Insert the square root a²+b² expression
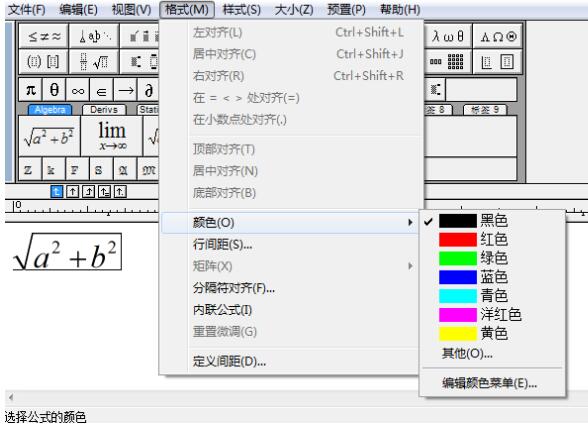The width and height of the screenshot is (588, 426). pyautogui.click(x=49, y=136)
